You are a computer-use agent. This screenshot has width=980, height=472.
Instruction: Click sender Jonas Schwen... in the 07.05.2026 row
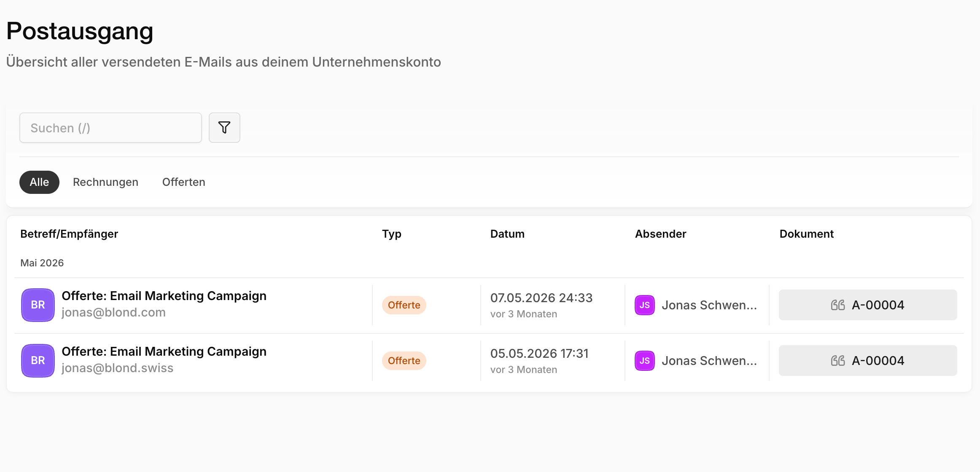coord(709,305)
